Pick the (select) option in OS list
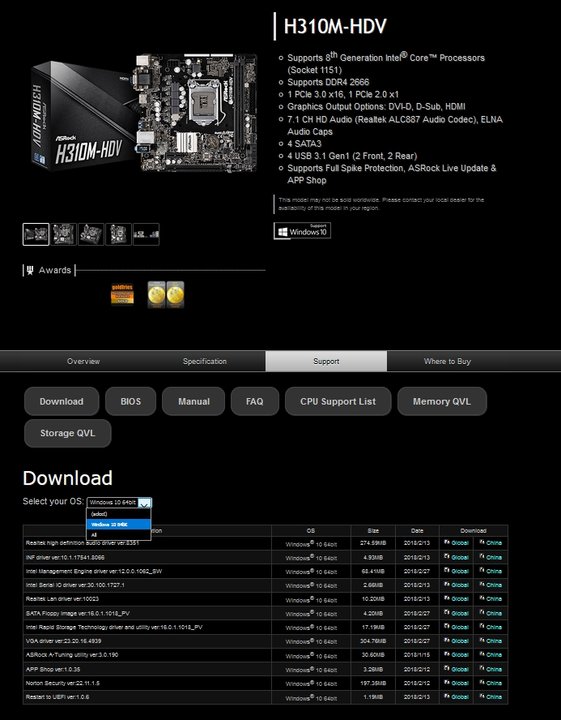The height and width of the screenshot is (720, 561). pyautogui.click(x=119, y=514)
